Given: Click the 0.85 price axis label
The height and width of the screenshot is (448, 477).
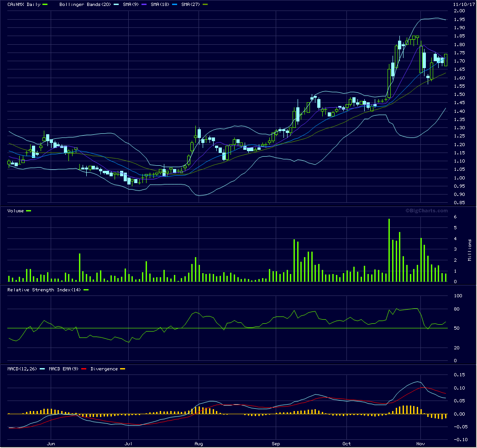Looking at the screenshot, I should point(459,203).
